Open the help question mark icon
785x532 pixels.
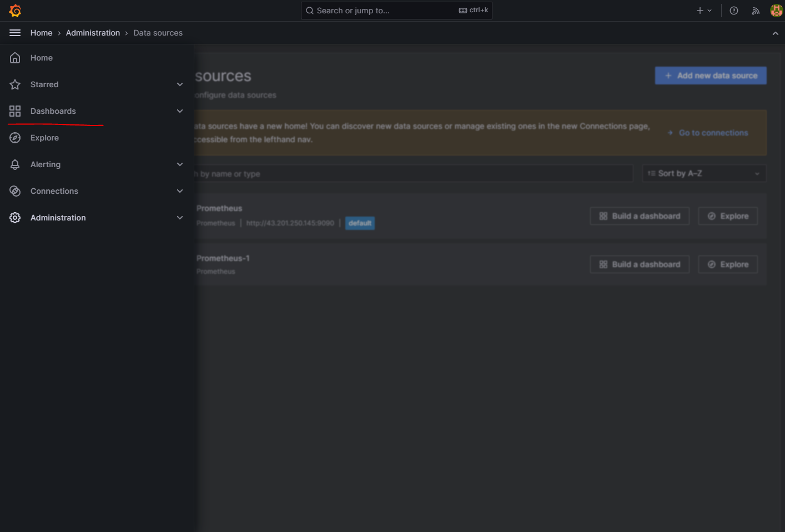click(734, 11)
